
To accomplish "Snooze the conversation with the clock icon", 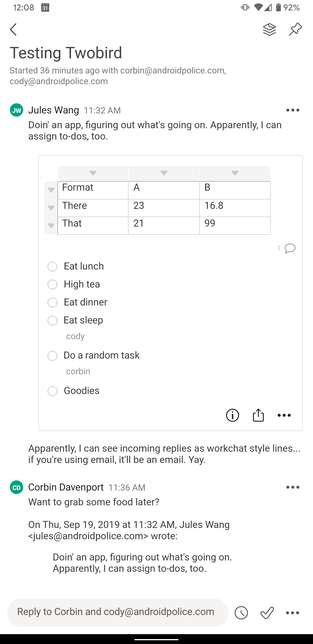I will pyautogui.click(x=241, y=612).
